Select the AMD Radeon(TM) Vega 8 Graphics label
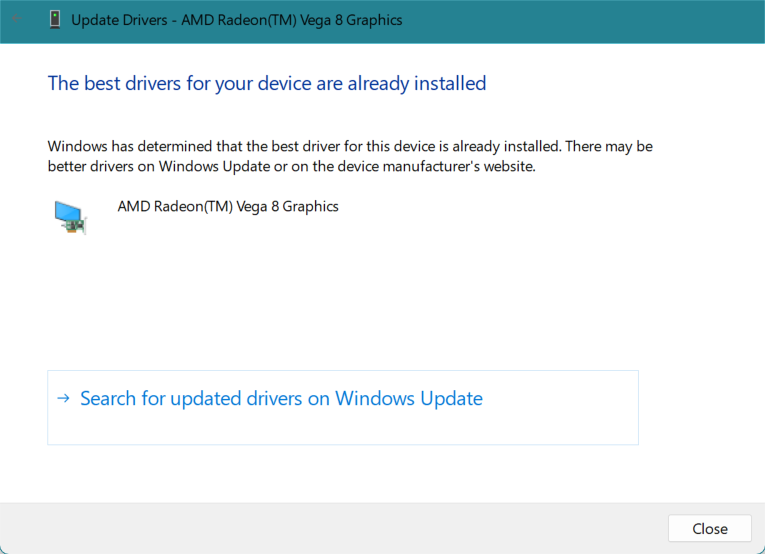The width and height of the screenshot is (765, 554). (228, 206)
